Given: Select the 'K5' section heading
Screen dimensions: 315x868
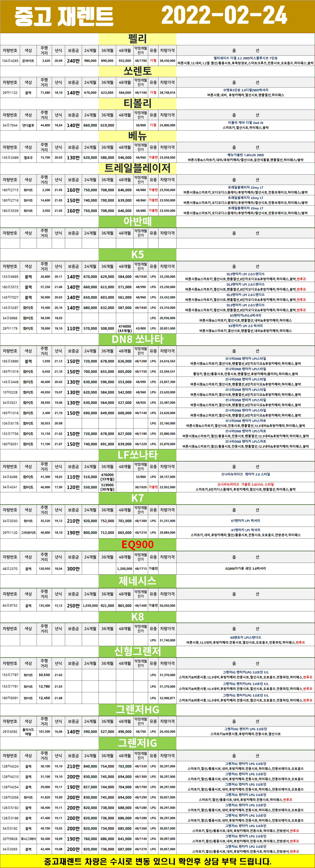Looking at the screenshot, I should tap(137, 254).
